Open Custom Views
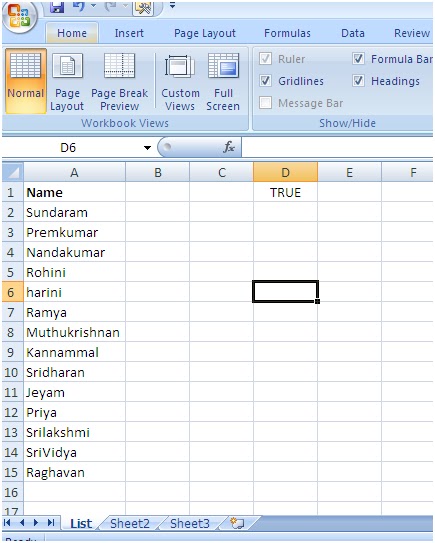Viewport: 435px width, 543px height. click(180, 82)
